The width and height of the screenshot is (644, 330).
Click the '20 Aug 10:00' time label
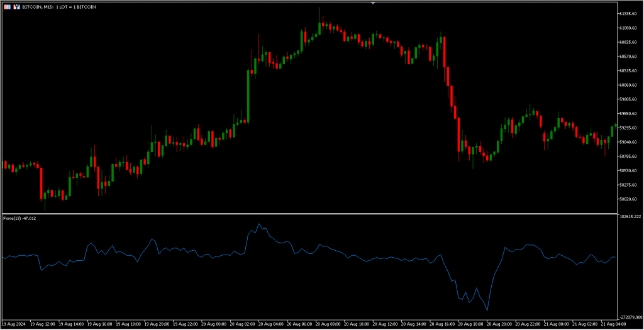(x=357, y=324)
